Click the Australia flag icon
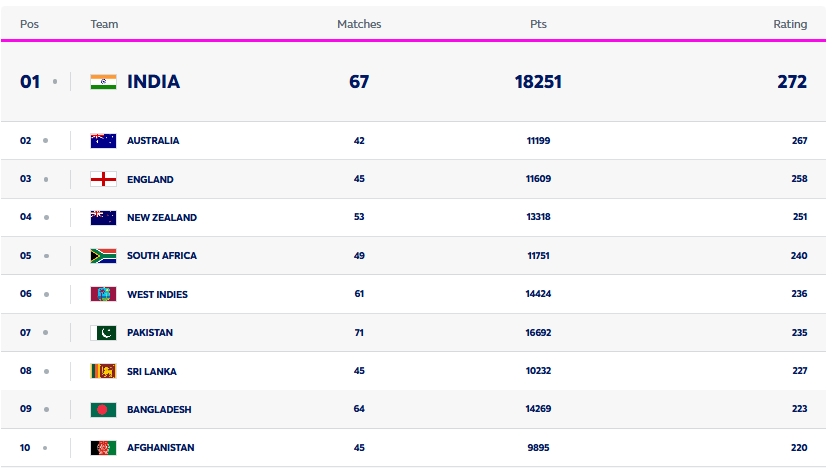The height and width of the screenshot is (468, 829). pos(103,141)
